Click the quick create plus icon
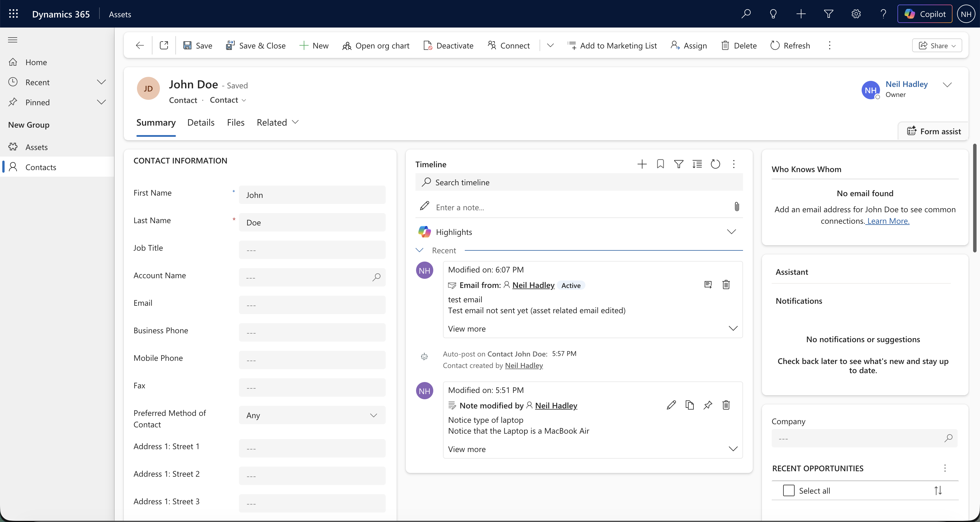 pyautogui.click(x=801, y=14)
